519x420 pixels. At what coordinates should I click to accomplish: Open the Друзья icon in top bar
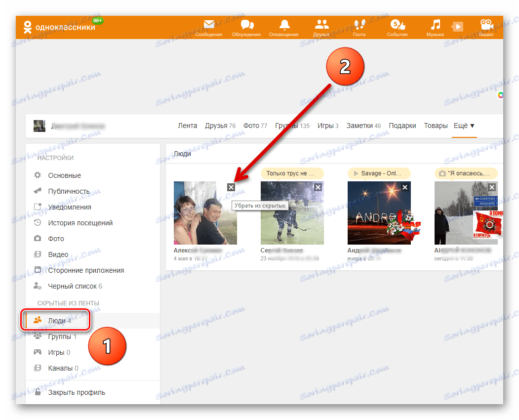pos(321,28)
